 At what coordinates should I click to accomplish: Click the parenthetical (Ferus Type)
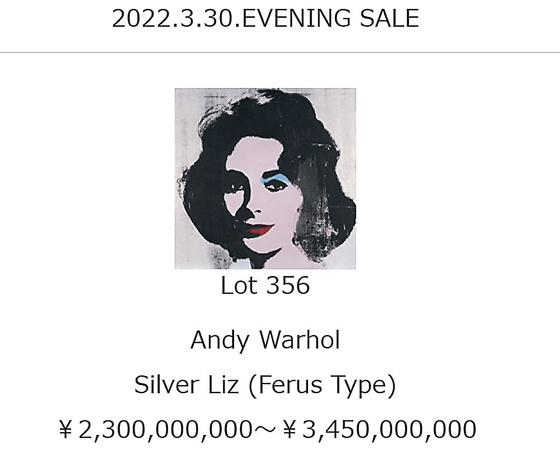point(322,385)
